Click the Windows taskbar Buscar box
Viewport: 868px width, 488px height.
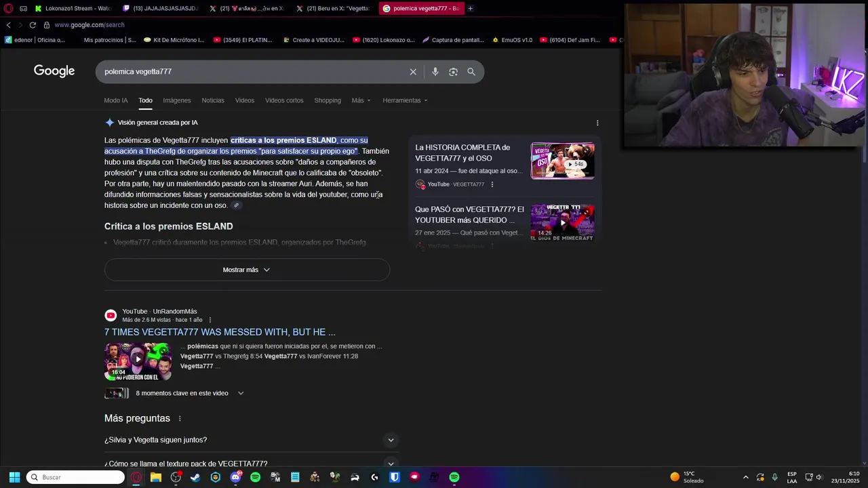click(x=75, y=477)
